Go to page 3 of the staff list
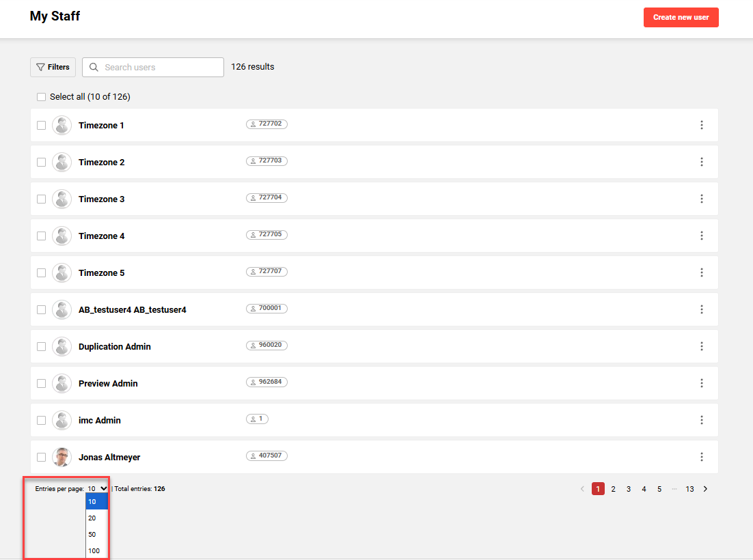This screenshot has height=560, width=753. (x=629, y=488)
